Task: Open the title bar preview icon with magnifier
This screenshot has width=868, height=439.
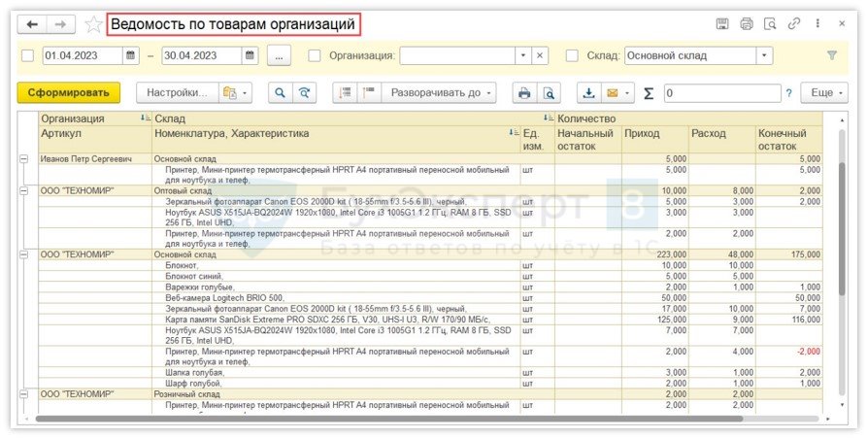Action: click(770, 24)
